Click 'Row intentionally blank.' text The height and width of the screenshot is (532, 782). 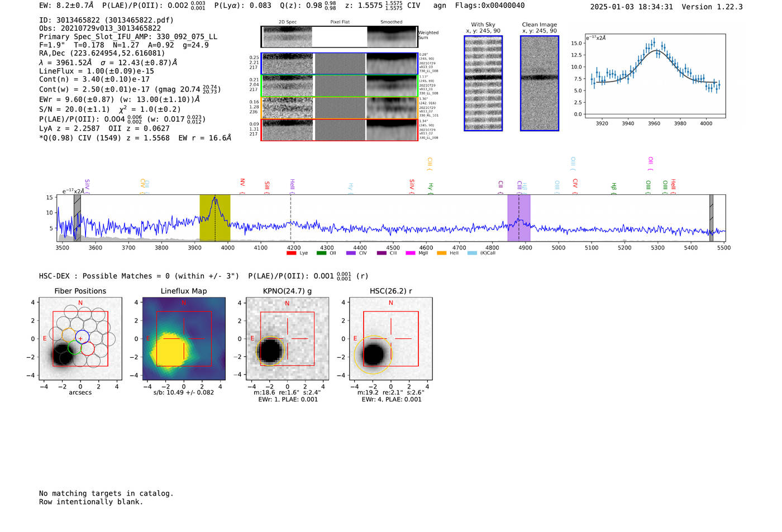tap(91, 502)
